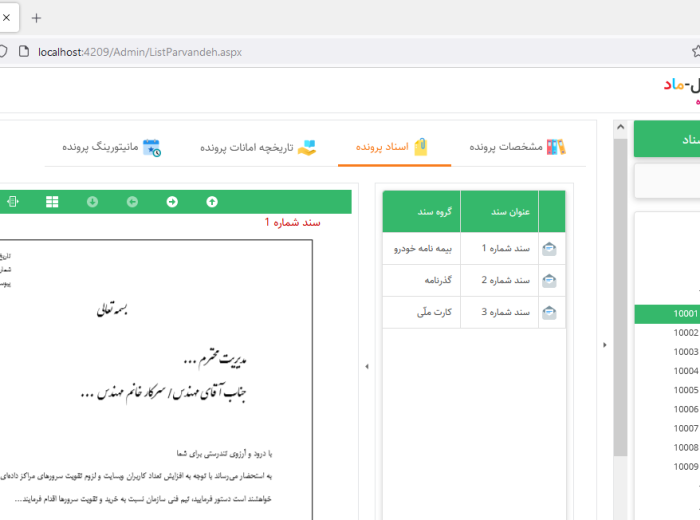
Task: Click the scrollbar up arrow beside the documents panel
Action: (x=620, y=130)
